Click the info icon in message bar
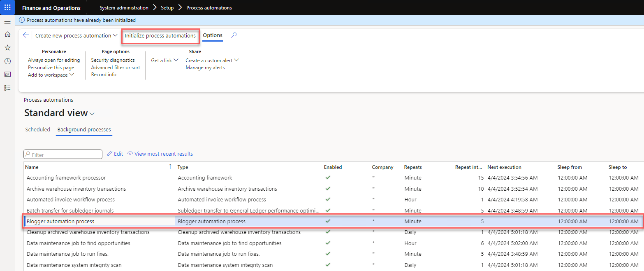The image size is (644, 271). [x=22, y=20]
